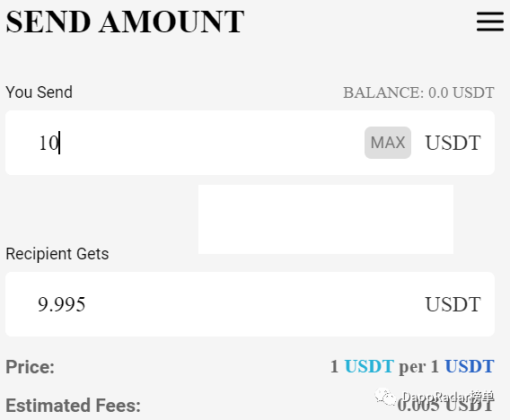Focus the You Send amount field

pos(250,143)
